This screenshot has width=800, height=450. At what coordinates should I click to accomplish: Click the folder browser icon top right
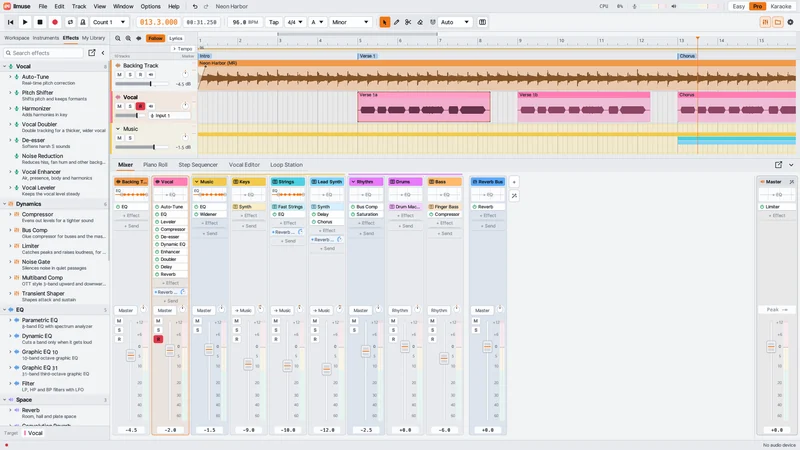point(778,22)
